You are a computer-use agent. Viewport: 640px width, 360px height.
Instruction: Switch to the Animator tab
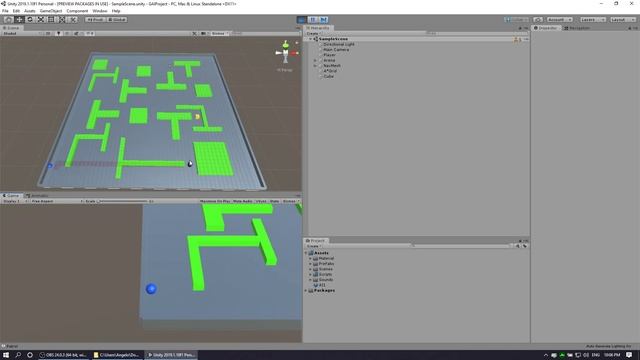[x=37, y=196]
